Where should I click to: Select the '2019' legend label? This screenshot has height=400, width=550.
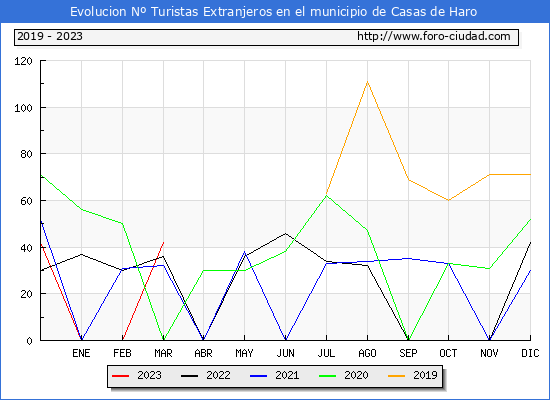[x=425, y=375]
